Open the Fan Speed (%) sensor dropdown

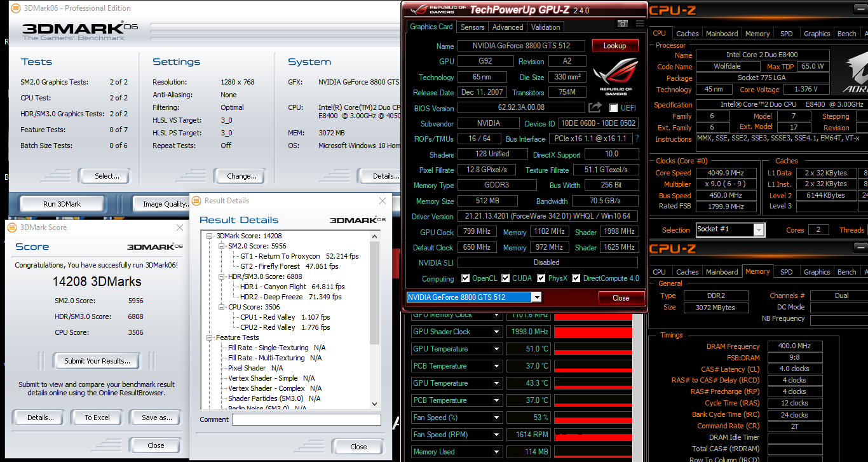(x=496, y=418)
